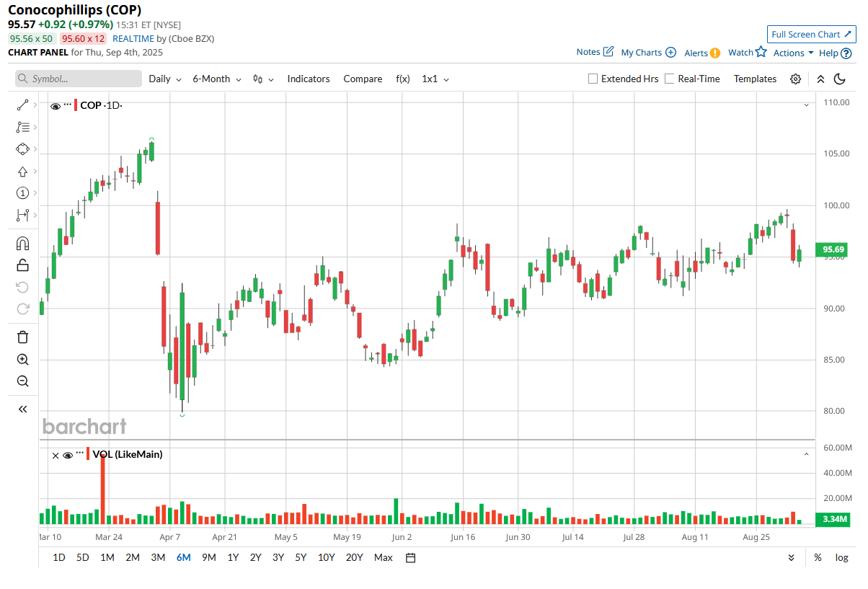868x589 pixels.
Task: Enable the Extended Hrs checkbox
Action: pyautogui.click(x=593, y=79)
